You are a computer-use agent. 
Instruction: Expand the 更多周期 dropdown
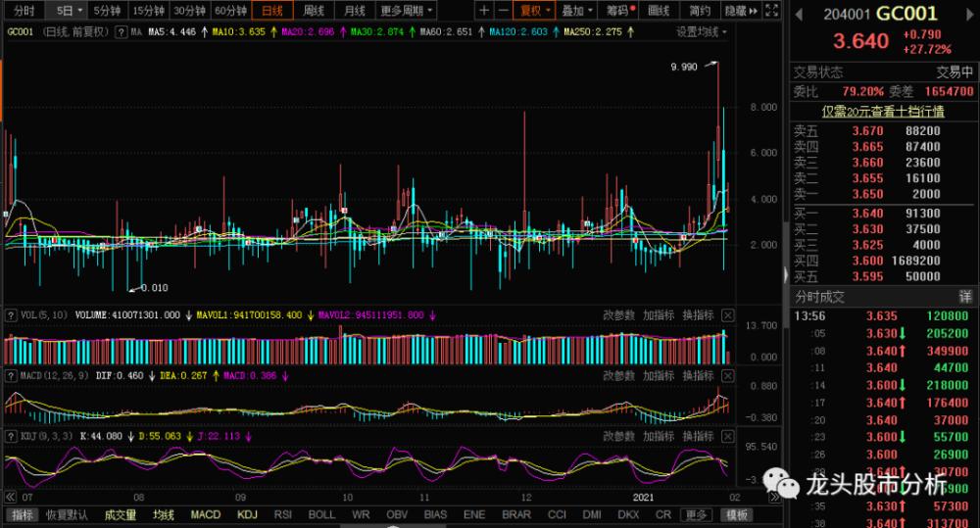click(405, 11)
